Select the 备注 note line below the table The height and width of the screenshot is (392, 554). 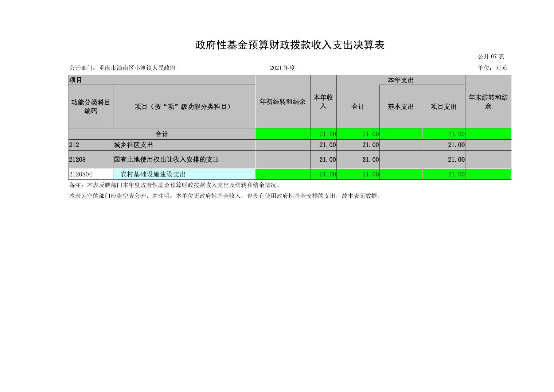click(176, 185)
